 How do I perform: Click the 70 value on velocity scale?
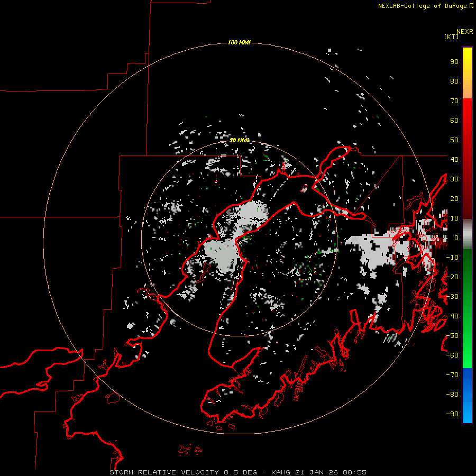pos(454,101)
